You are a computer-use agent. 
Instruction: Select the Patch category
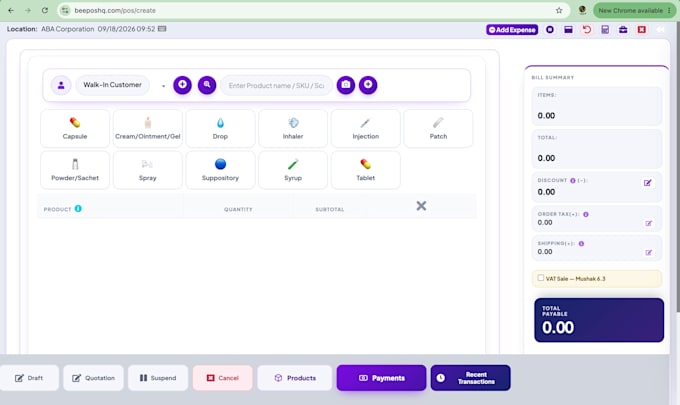[438, 128]
